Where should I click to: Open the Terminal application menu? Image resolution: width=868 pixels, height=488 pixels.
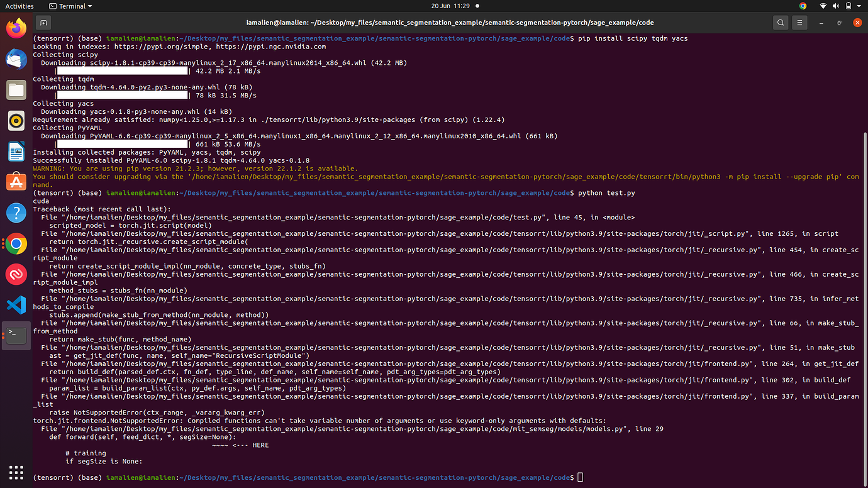click(x=69, y=6)
